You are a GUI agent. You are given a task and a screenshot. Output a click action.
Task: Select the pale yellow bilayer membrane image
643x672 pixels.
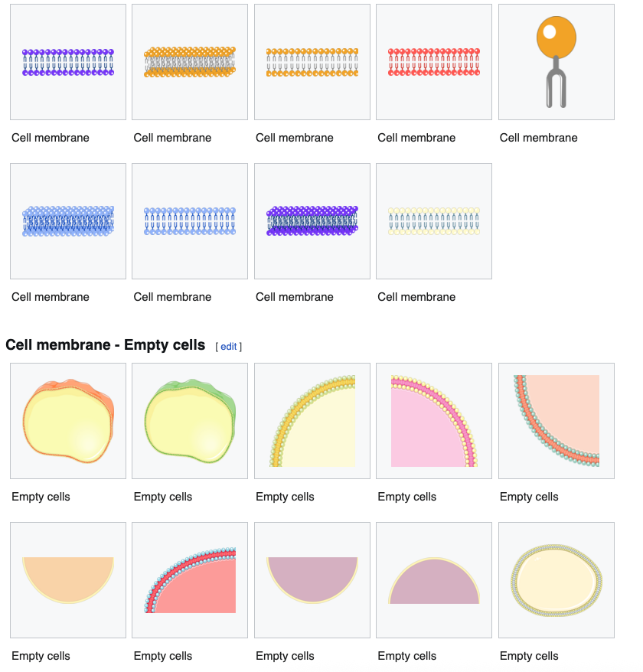tap(434, 221)
